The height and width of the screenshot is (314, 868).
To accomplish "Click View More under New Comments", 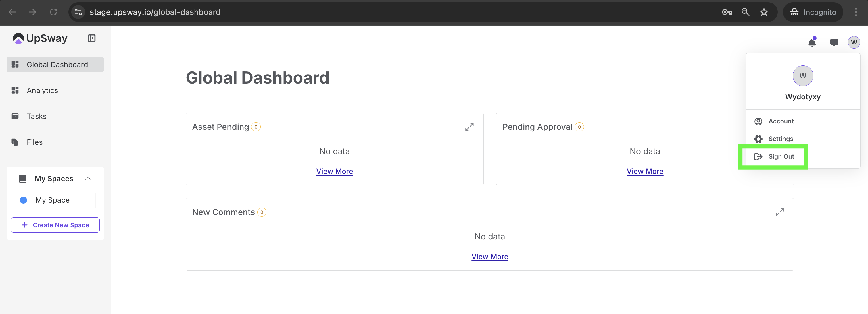I will click(489, 256).
